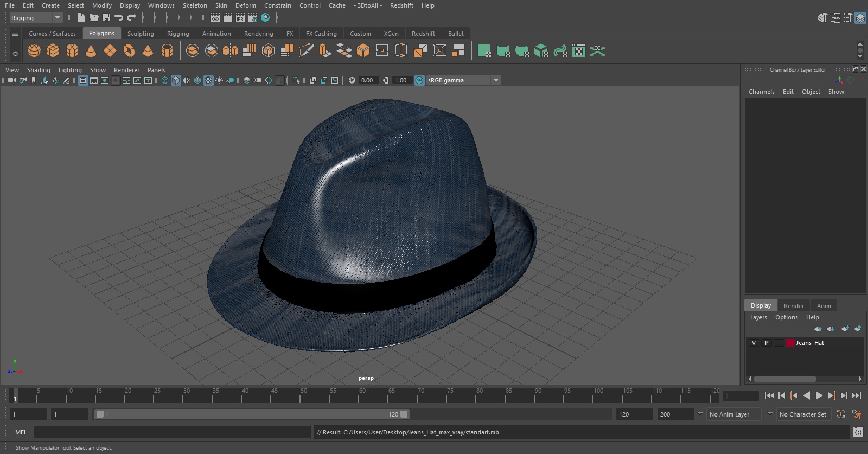This screenshot has width=868, height=454.
Task: Open the Render View icon
Action: pos(215,18)
